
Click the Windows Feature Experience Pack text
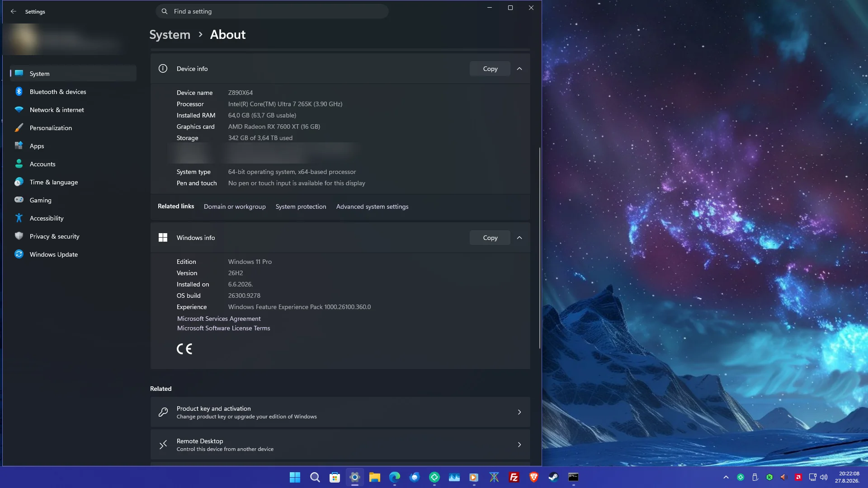coord(299,307)
